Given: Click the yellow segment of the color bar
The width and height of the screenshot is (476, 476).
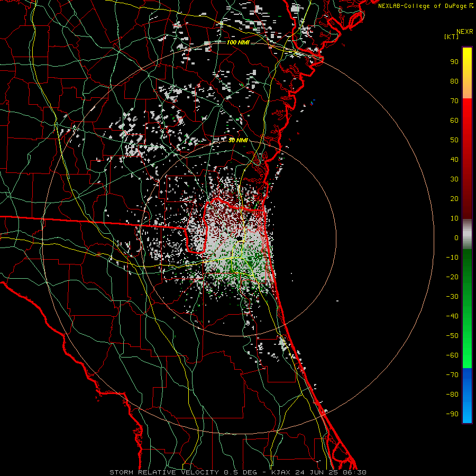Looking at the screenshot, I should point(467,65).
